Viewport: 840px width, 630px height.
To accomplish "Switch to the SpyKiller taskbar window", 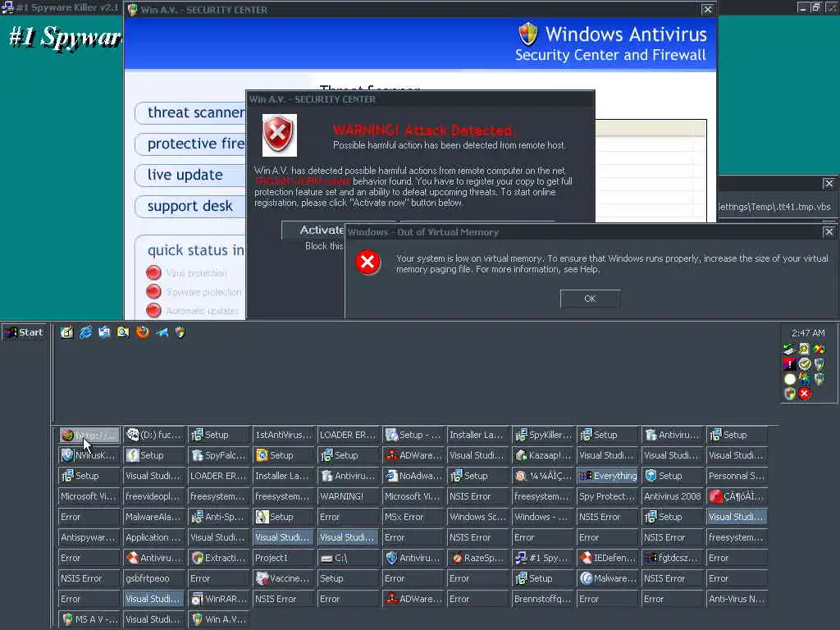I will [543, 435].
